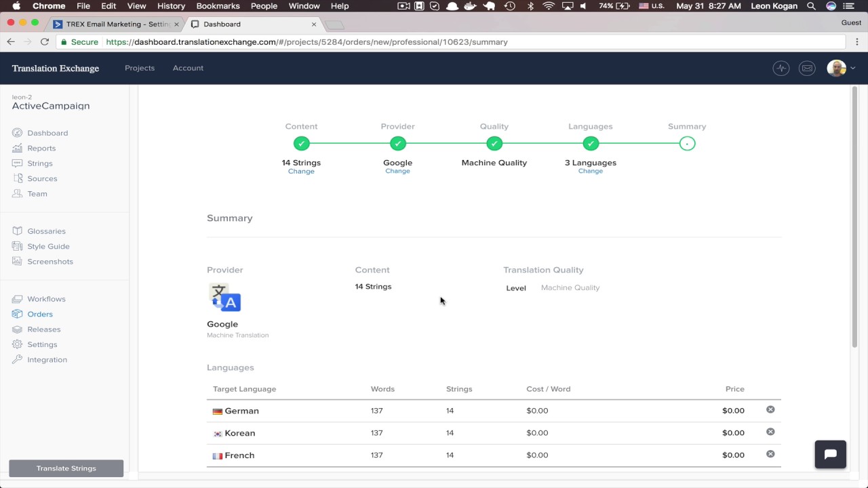Image resolution: width=868 pixels, height=488 pixels.
Task: Remove the Korean language row
Action: 770,432
